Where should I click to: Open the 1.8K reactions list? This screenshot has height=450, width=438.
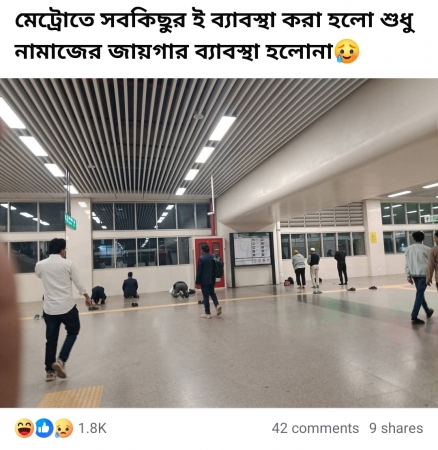(92, 428)
